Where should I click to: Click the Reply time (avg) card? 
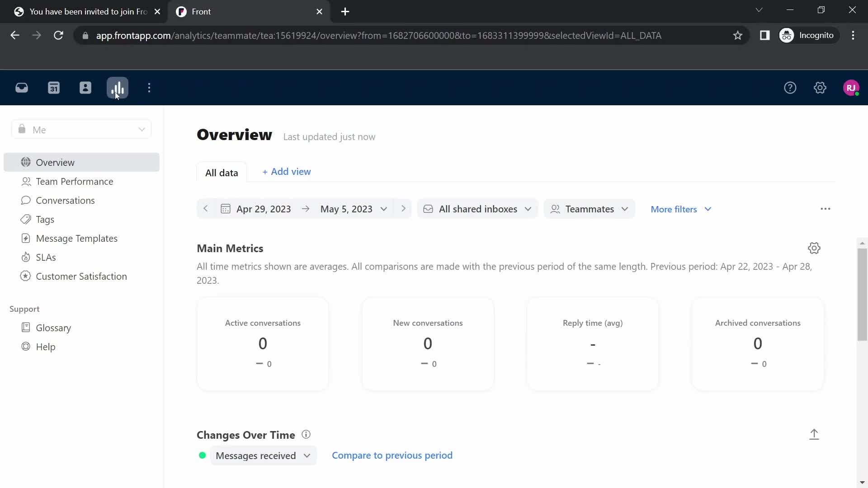coord(593,344)
